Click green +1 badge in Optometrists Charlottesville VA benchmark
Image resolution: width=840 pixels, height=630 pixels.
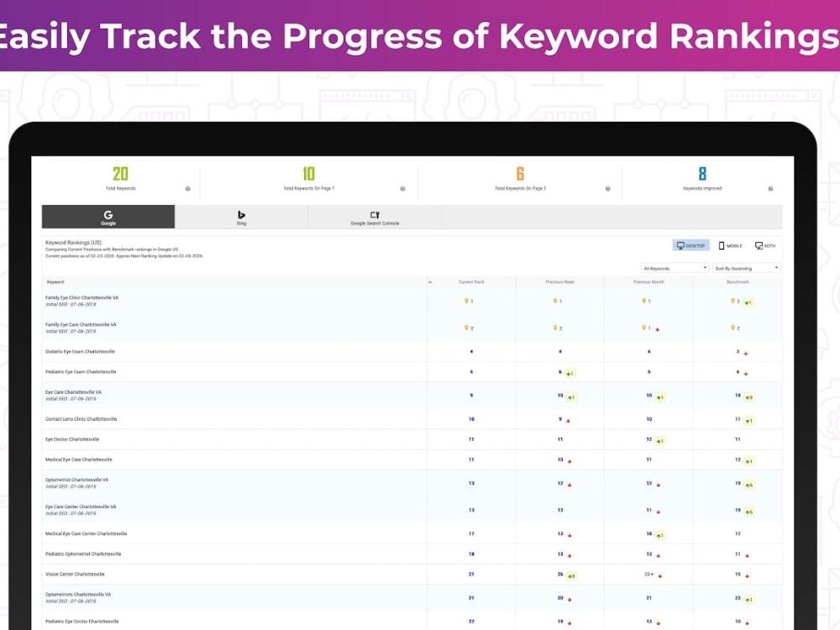tap(749, 600)
